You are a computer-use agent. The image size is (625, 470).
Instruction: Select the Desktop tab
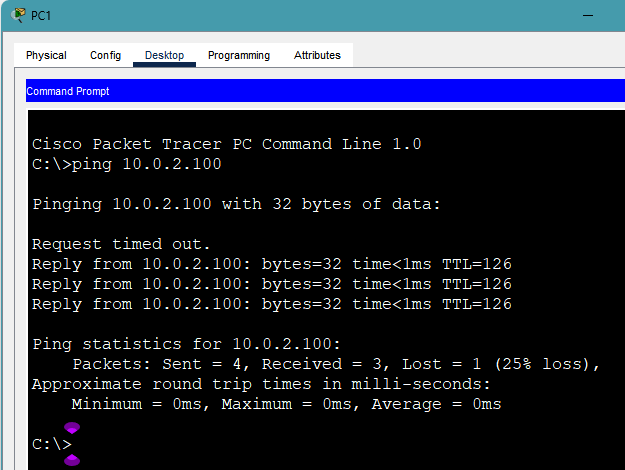point(164,56)
